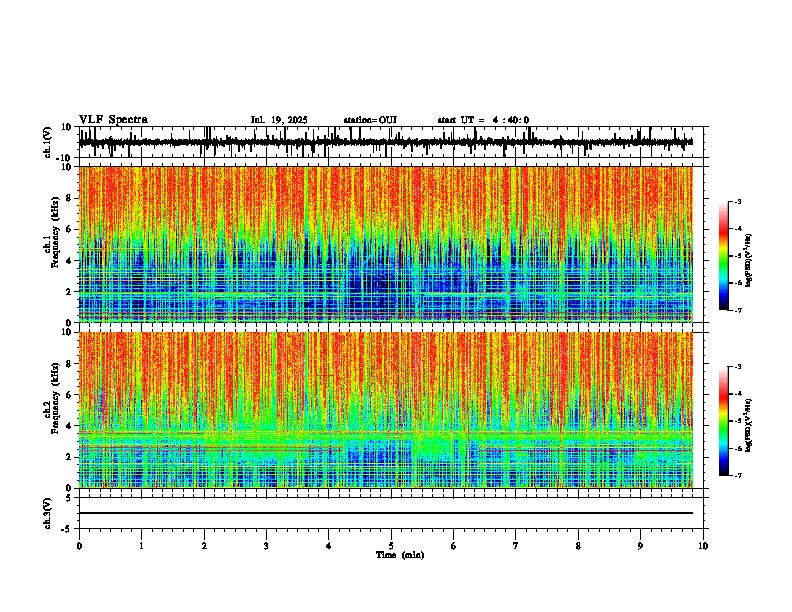The height and width of the screenshot is (612, 792).
Task: Click the ch.2 frequency axis "6" tick label
Action: [x=70, y=395]
